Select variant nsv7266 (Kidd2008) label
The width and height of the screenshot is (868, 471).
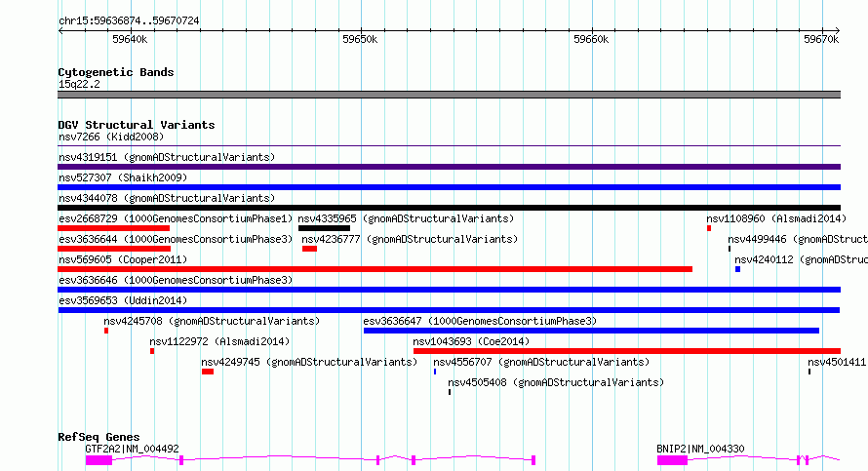click(x=111, y=137)
